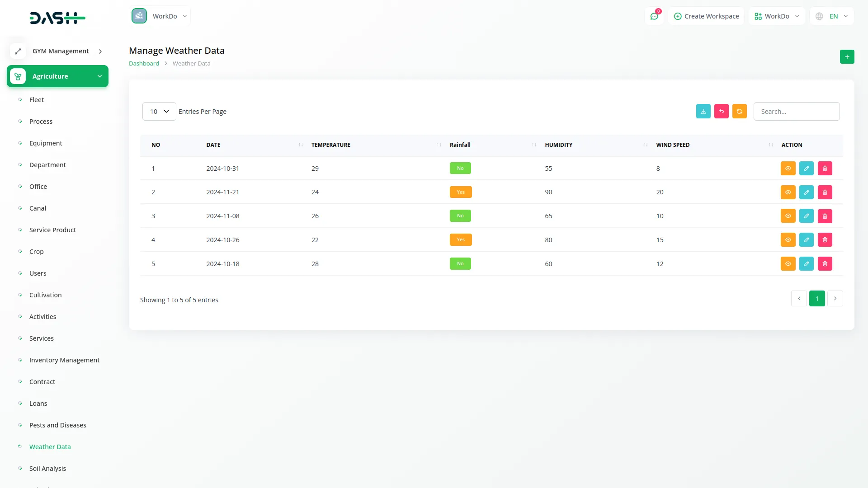Image resolution: width=868 pixels, height=488 pixels.
Task: Click the Search input field
Action: (796, 112)
